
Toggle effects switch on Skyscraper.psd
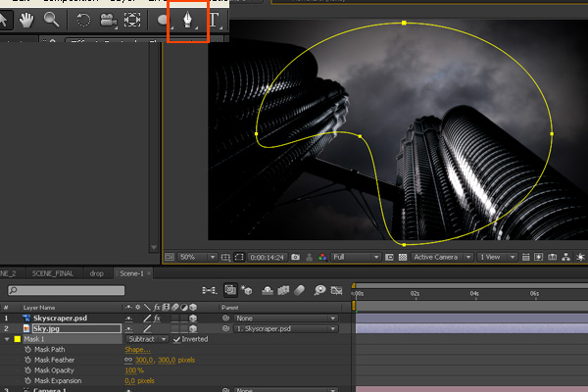tap(157, 318)
